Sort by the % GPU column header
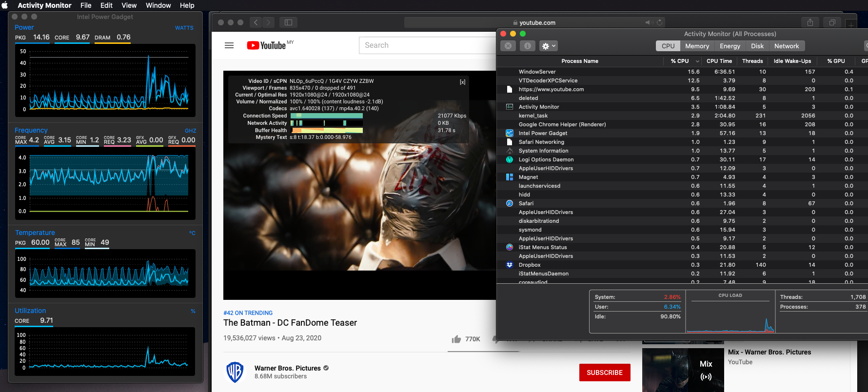This screenshot has height=392, width=868. [836, 61]
